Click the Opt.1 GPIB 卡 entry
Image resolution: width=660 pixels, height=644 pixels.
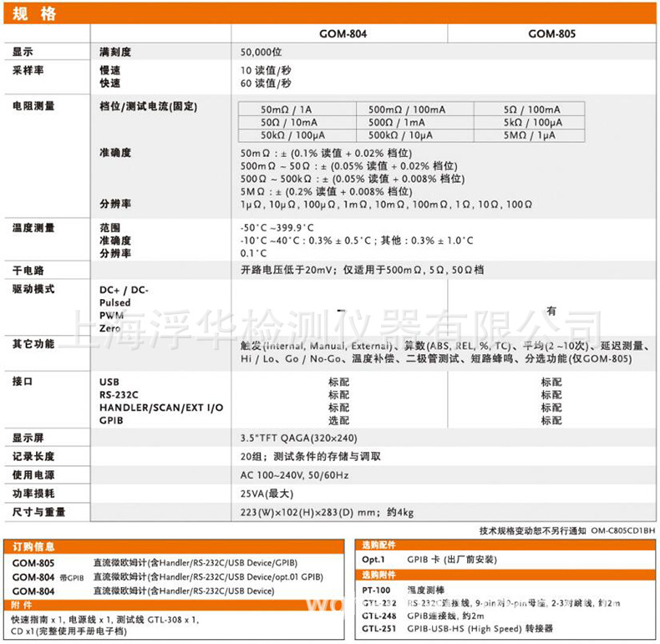tap(429, 560)
